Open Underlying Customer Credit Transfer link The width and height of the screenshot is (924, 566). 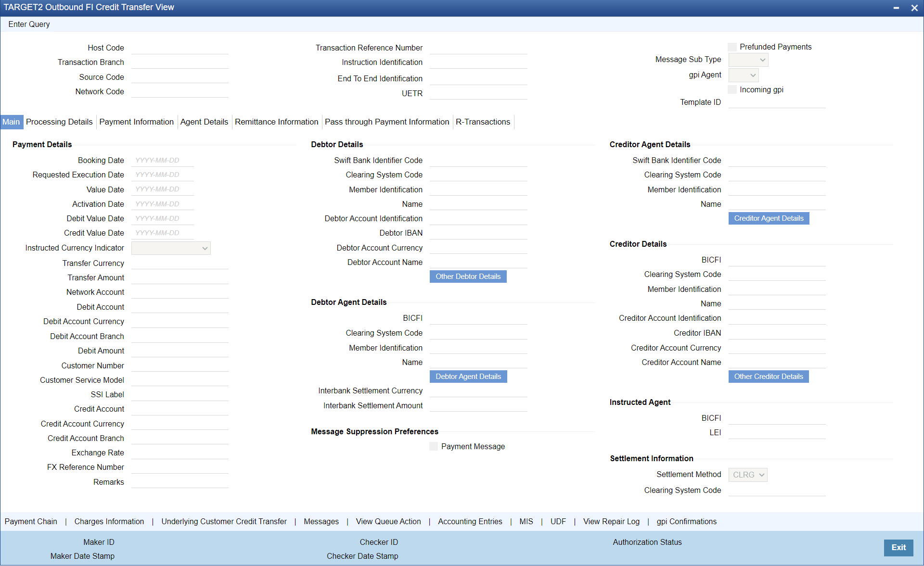(224, 522)
